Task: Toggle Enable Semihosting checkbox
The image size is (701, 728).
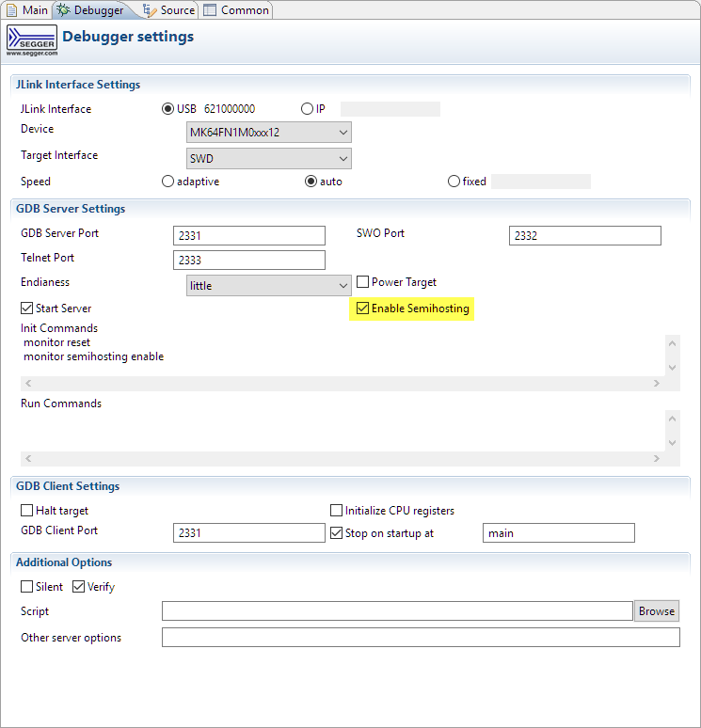Action: click(x=363, y=309)
